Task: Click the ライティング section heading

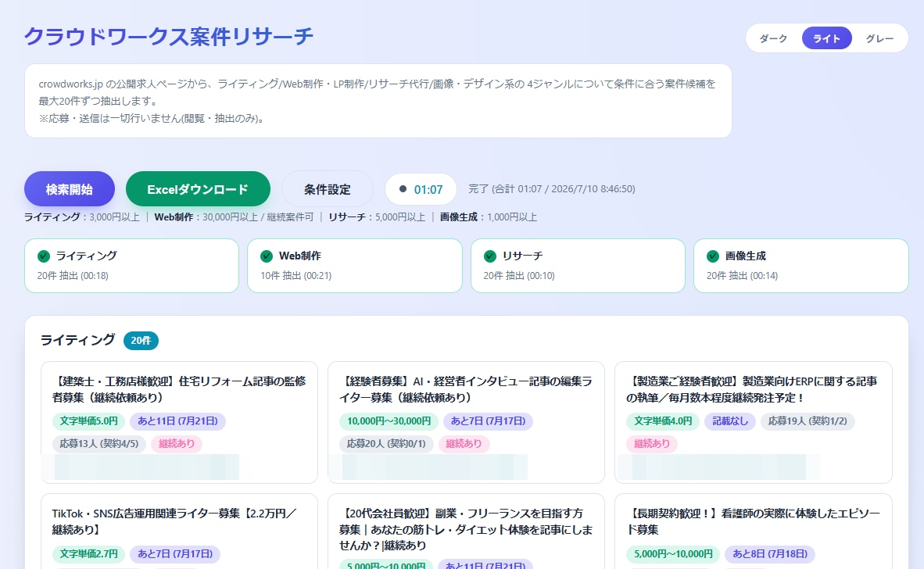Action: tap(78, 340)
